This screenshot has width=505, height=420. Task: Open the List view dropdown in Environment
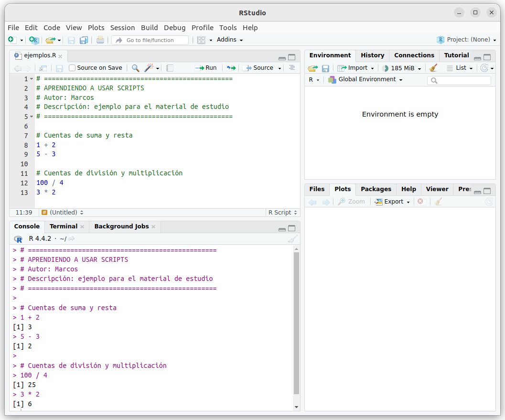pos(460,68)
